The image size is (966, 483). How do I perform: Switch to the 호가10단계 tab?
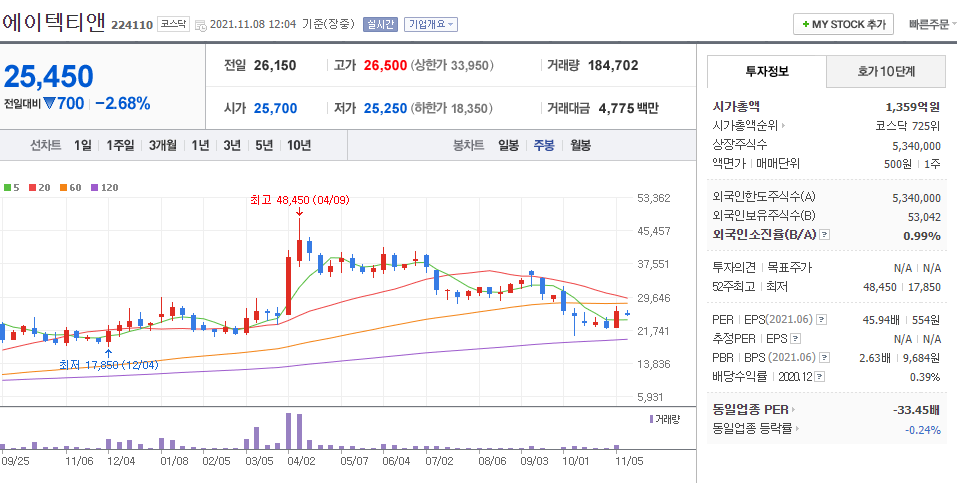[x=886, y=71]
